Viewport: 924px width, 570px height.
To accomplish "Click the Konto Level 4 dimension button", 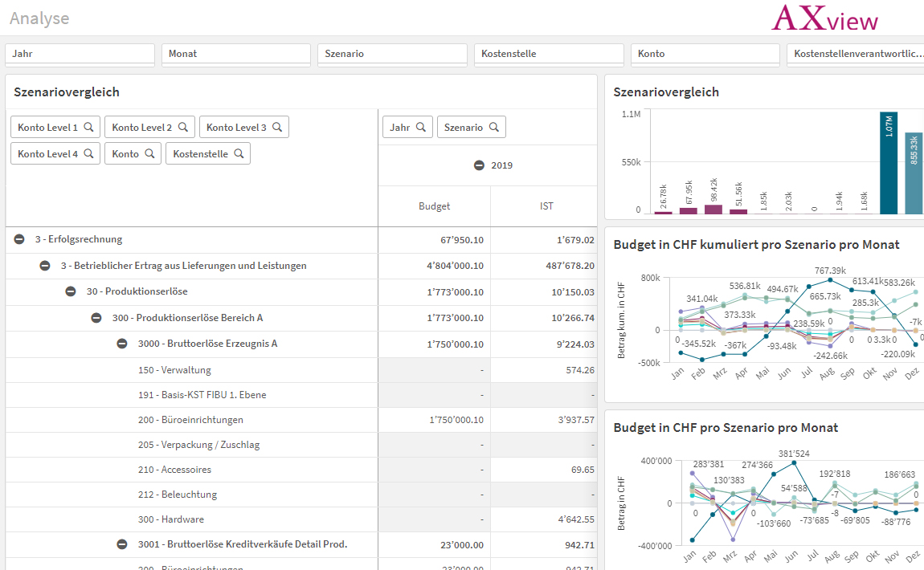I will click(x=55, y=153).
